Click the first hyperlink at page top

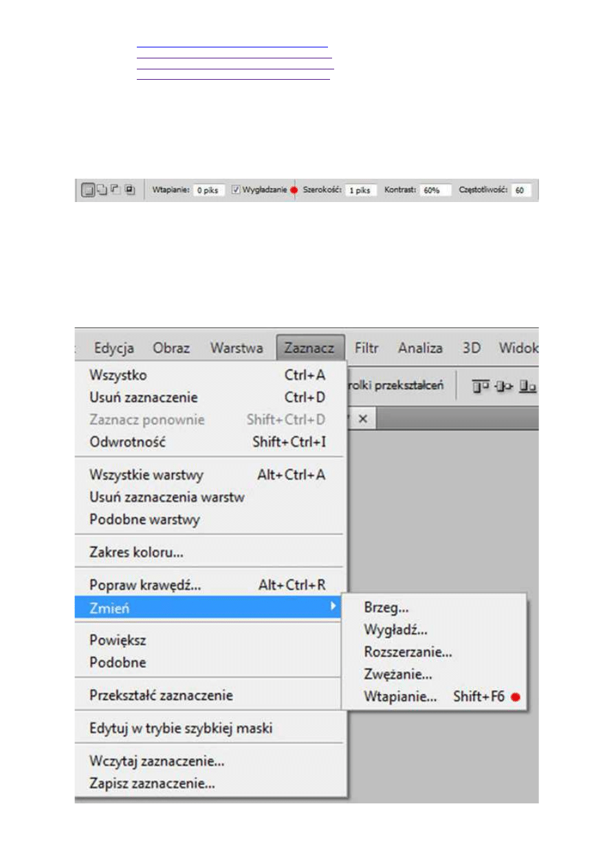(x=232, y=46)
